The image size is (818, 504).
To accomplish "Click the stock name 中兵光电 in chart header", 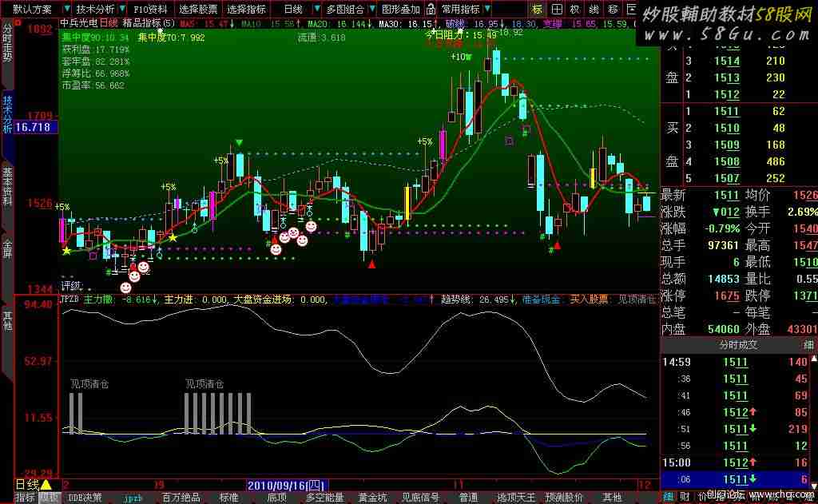I will click(79, 23).
